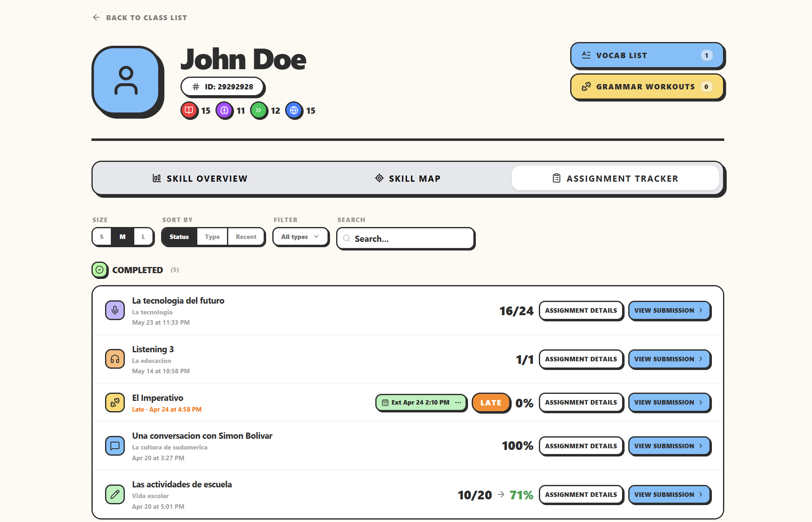This screenshot has height=522, width=812.
Task: Open the All types filter dropdown
Action: [300, 237]
